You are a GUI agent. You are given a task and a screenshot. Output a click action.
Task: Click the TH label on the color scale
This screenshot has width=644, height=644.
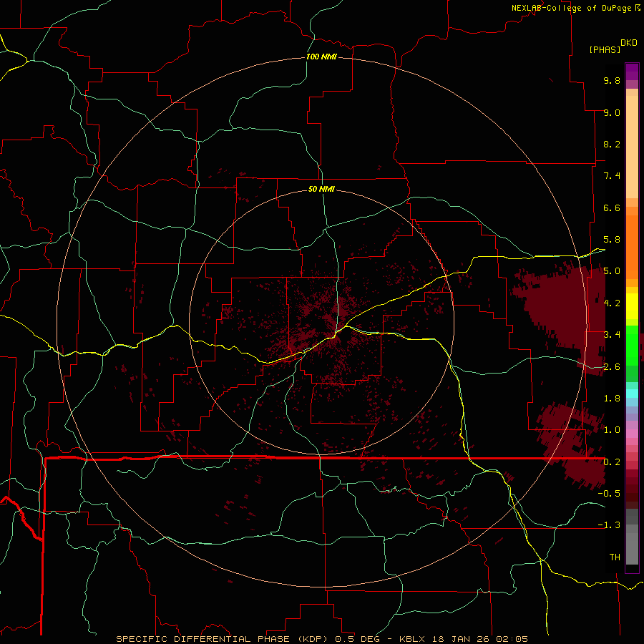pos(615,557)
